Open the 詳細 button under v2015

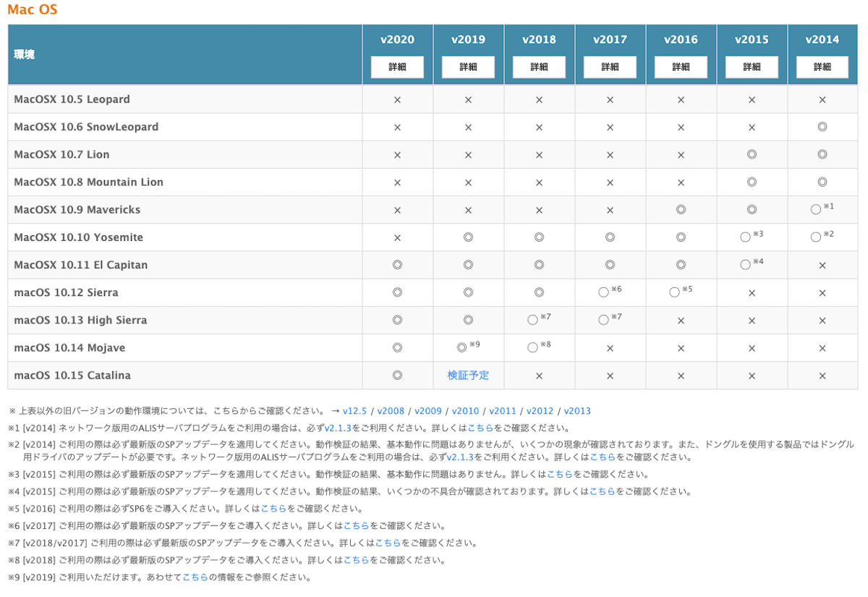tap(752, 67)
